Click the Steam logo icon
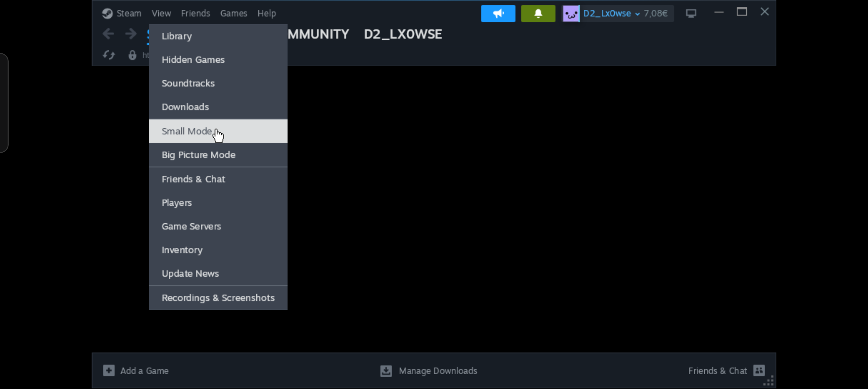868x389 pixels. coord(107,13)
